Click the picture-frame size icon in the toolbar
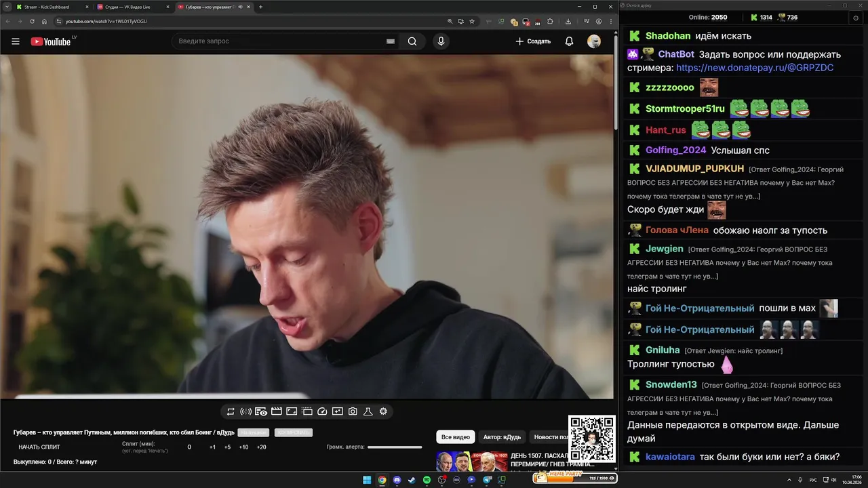The image size is (868, 488). pos(292,411)
